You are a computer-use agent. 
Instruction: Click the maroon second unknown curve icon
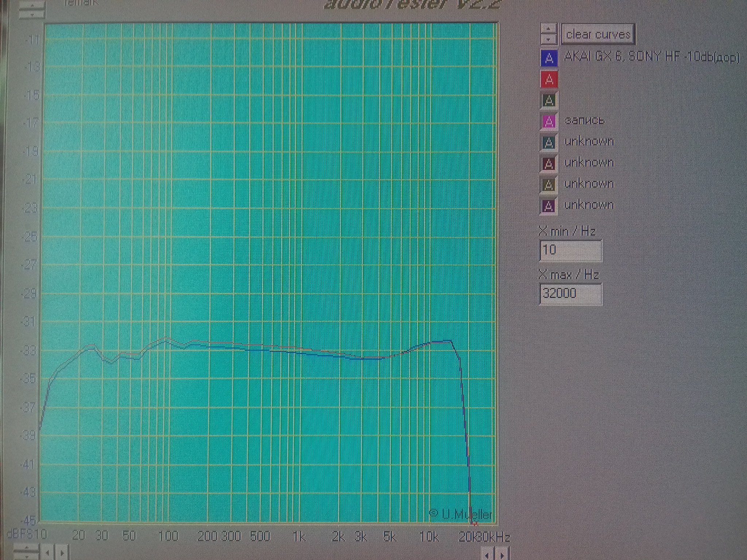click(549, 164)
